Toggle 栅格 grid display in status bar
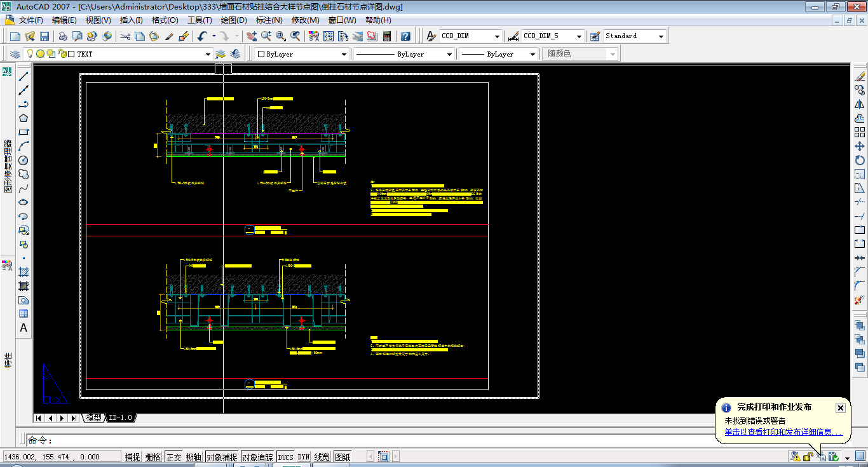The height and width of the screenshot is (467, 868). click(x=153, y=456)
